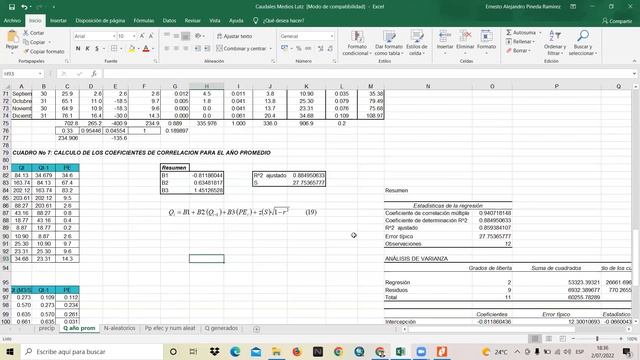Open the font size 10 dropdown
Viewport: 640px width, 360px height.
(134, 36)
